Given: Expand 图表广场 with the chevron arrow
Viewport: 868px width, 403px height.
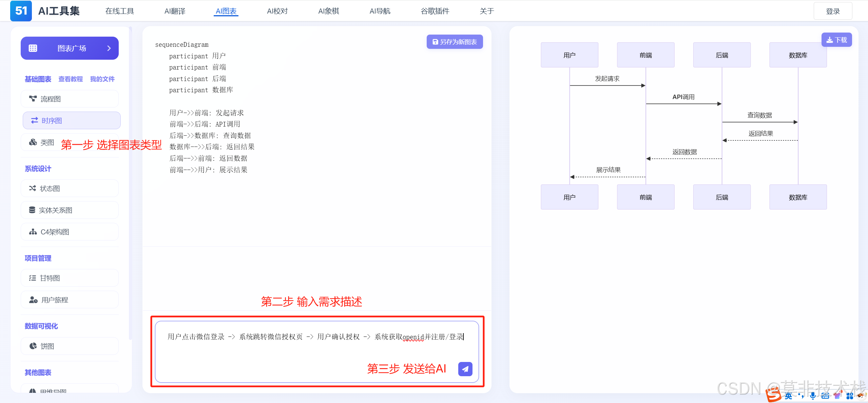Looking at the screenshot, I should click(109, 48).
